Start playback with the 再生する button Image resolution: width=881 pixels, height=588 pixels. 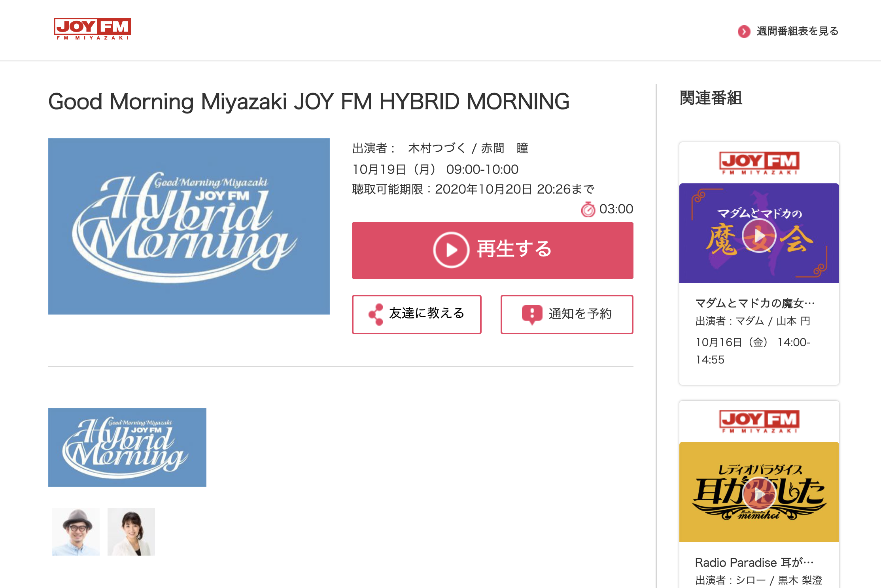click(x=492, y=250)
